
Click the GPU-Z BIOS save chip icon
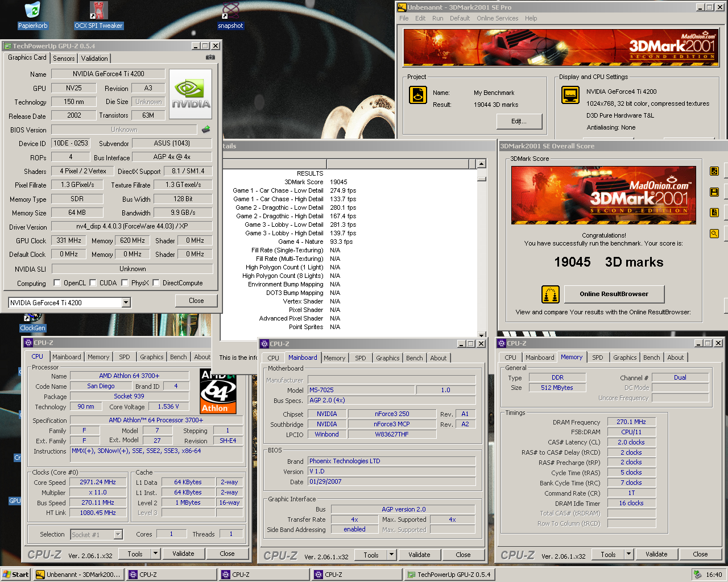(x=206, y=130)
